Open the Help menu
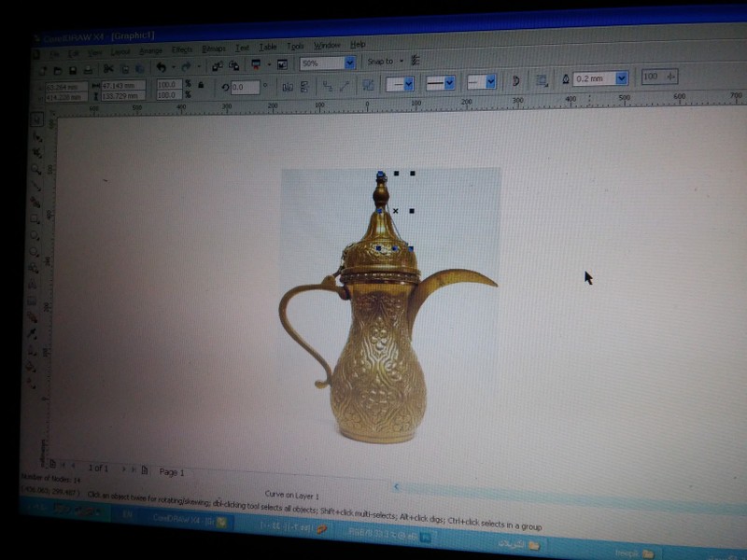 [x=358, y=44]
